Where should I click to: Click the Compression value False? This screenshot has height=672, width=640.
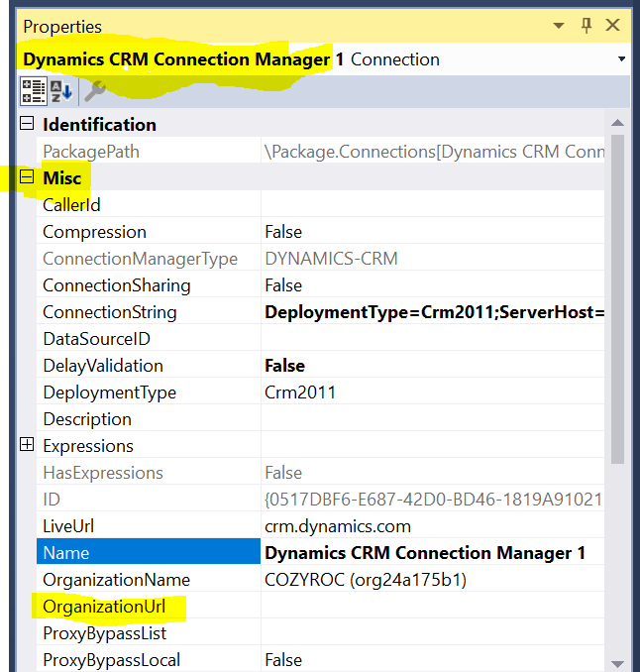tap(433, 232)
